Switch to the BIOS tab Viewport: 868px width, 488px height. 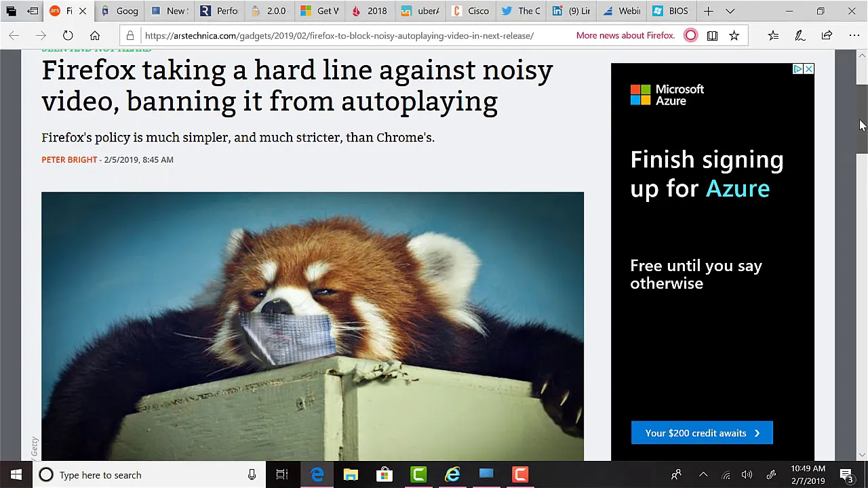tap(671, 11)
